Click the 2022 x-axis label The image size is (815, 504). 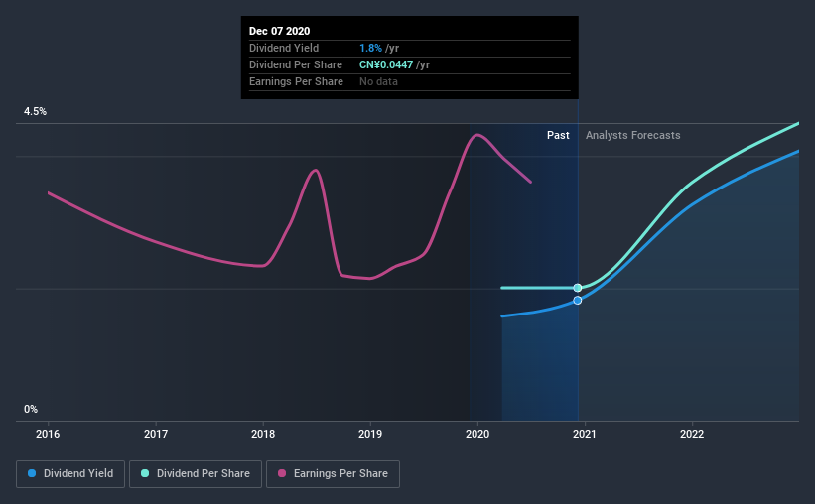692,434
